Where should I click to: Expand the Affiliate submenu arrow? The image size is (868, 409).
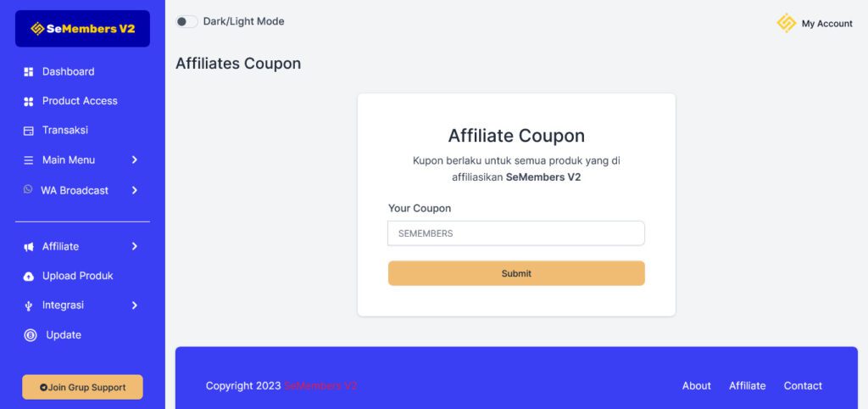[135, 246]
